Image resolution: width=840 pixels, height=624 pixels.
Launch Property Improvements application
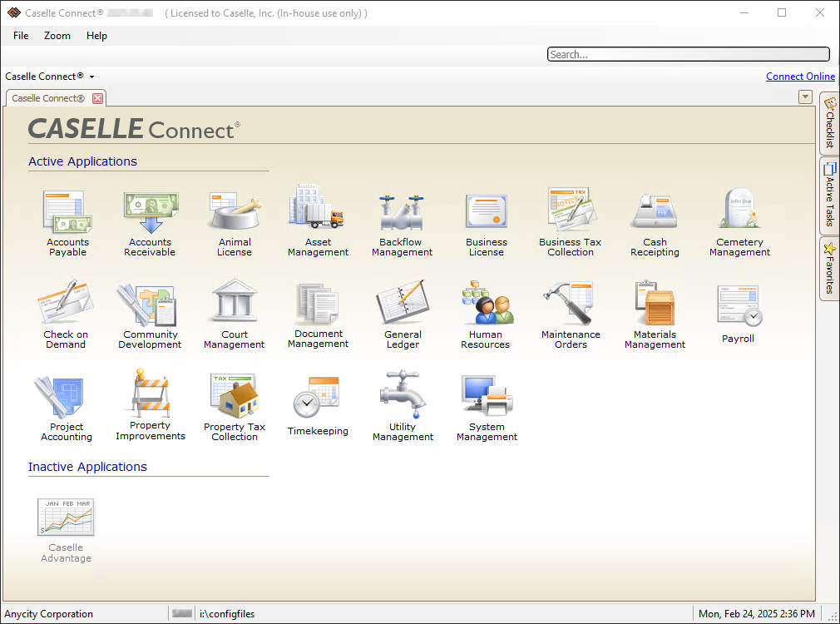[151, 405]
